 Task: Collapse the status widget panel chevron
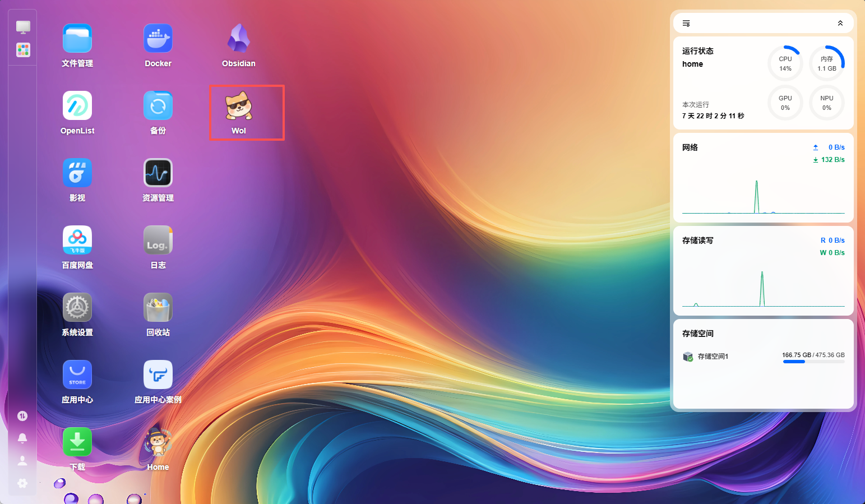[840, 24]
